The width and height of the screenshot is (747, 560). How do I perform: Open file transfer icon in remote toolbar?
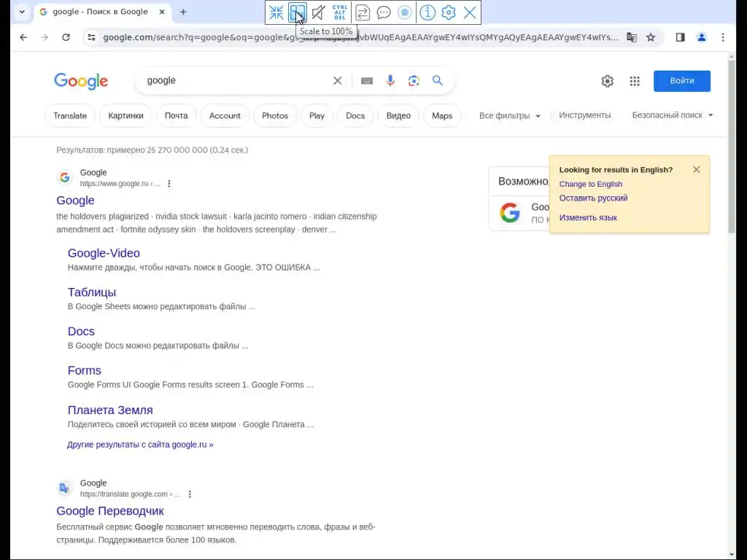click(363, 12)
